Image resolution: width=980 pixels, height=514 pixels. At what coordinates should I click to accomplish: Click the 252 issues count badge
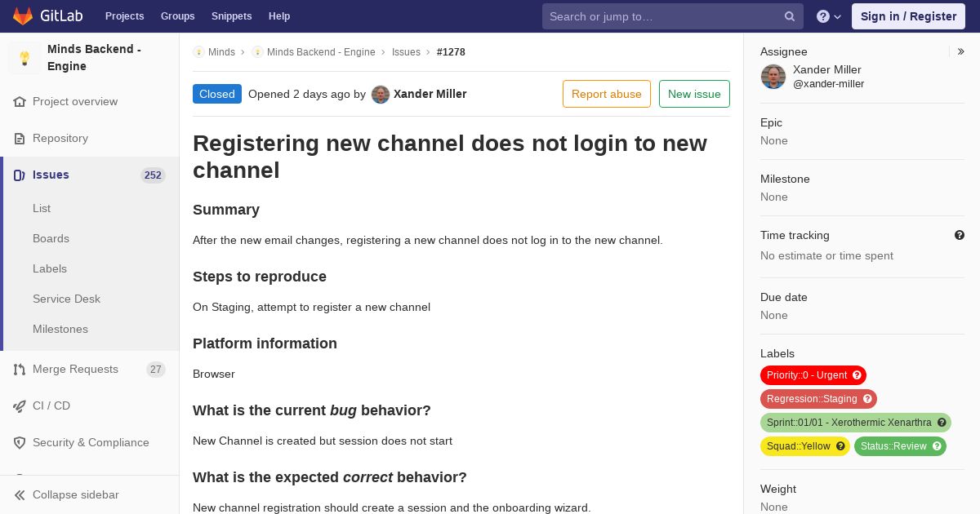coord(153,175)
